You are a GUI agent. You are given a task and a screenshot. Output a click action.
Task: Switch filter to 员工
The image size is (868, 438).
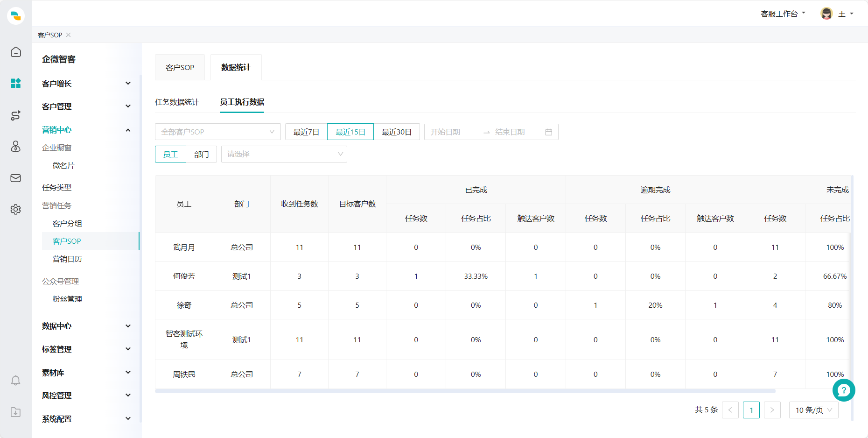(170, 154)
